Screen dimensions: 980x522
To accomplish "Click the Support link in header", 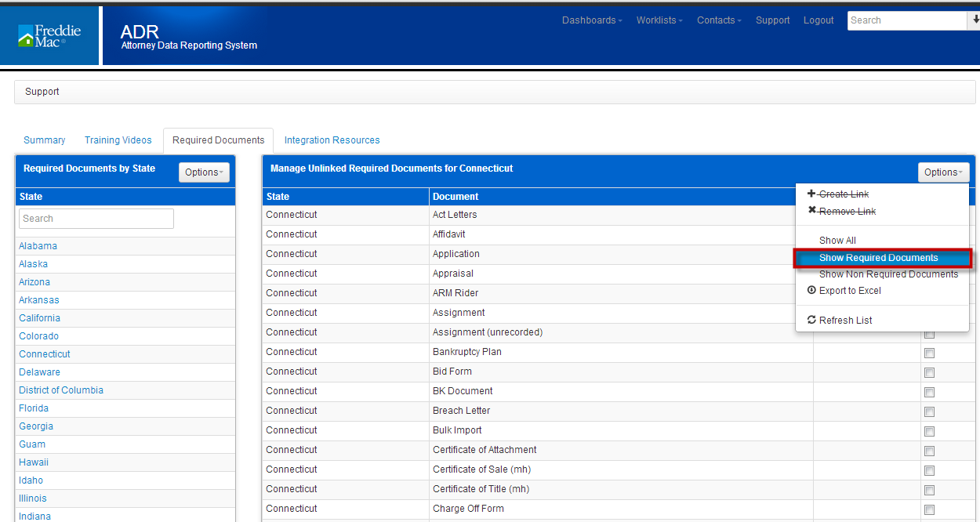I will pos(773,20).
